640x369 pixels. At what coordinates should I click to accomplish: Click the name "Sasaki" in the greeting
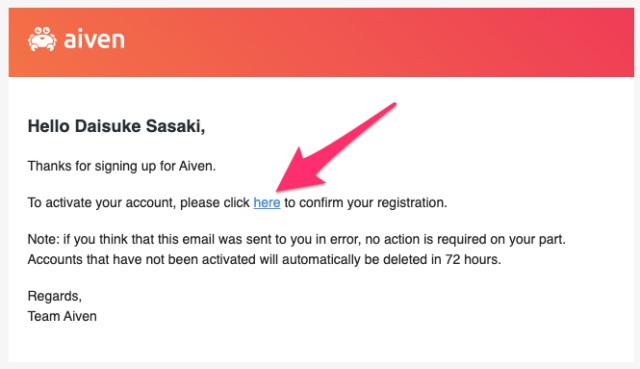click(x=174, y=126)
